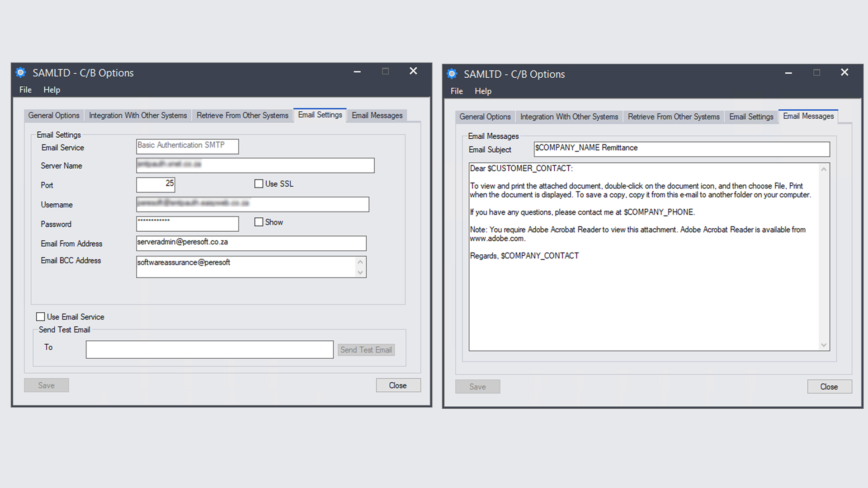Viewport: 868px width, 488px height.
Task: Switch to the General Options tab
Action: (53, 115)
